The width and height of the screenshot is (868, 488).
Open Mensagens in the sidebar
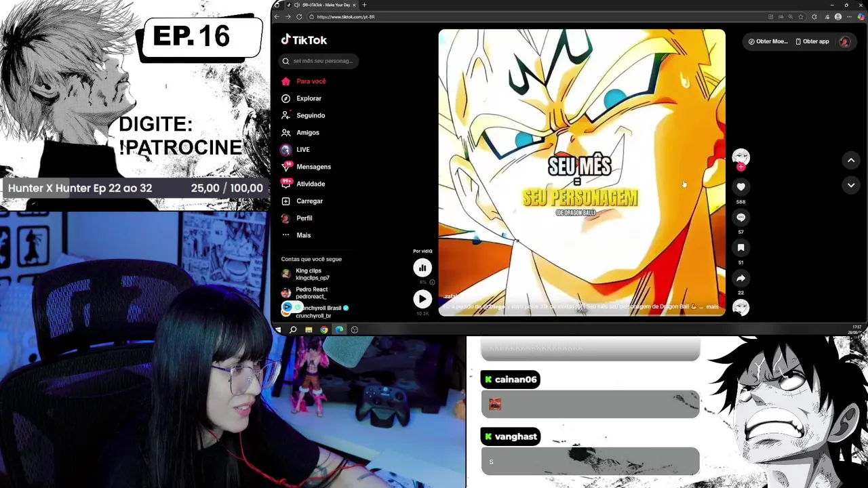[x=313, y=167]
